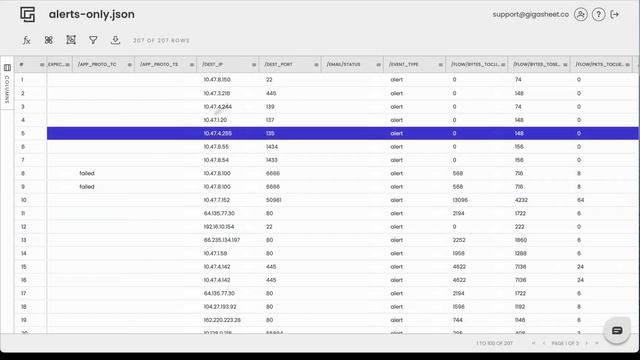Sort by the /DEST_PORT column header
The width and height of the screenshot is (640, 360).
(x=278, y=64)
